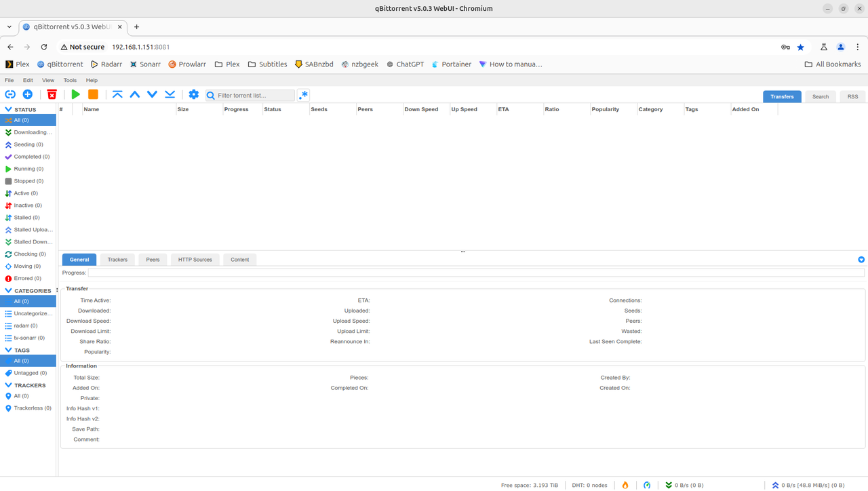Open the Content properties tab
868x491 pixels.
239,260
